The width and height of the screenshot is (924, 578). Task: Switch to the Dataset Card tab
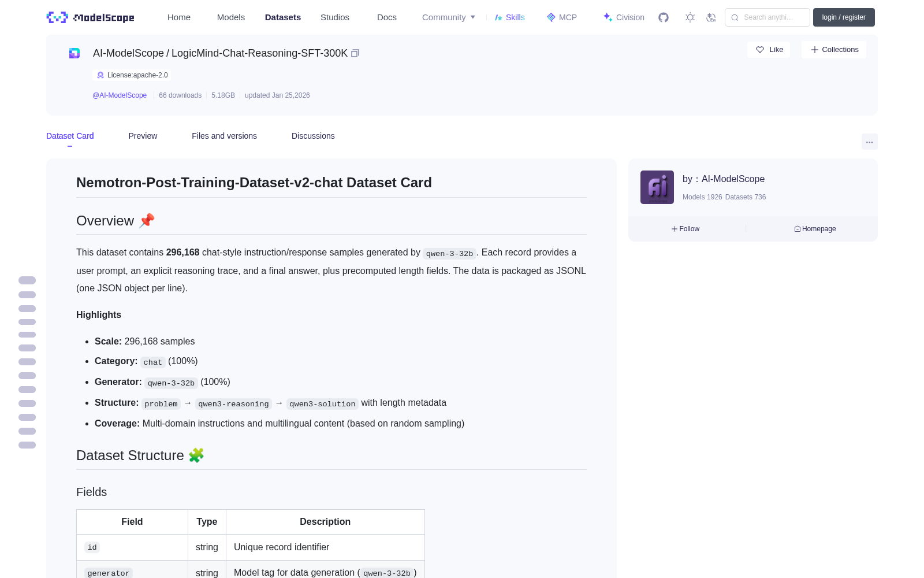[x=70, y=136]
